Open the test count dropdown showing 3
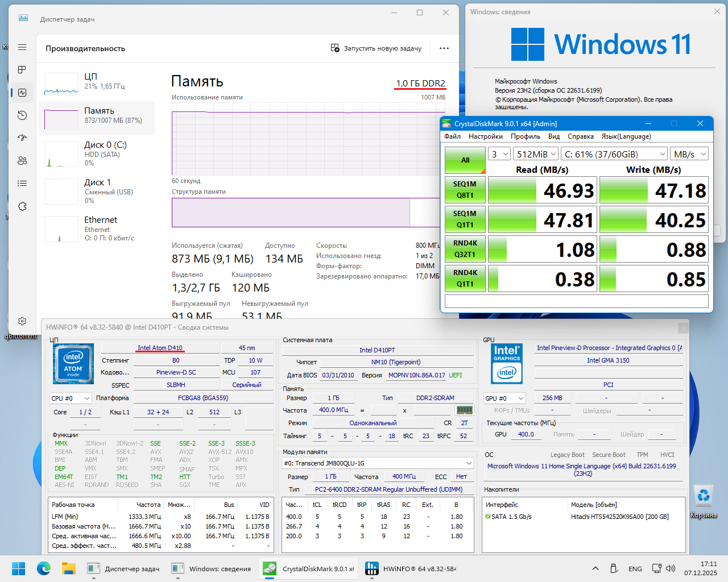This screenshot has width=728, height=582. pos(499,154)
